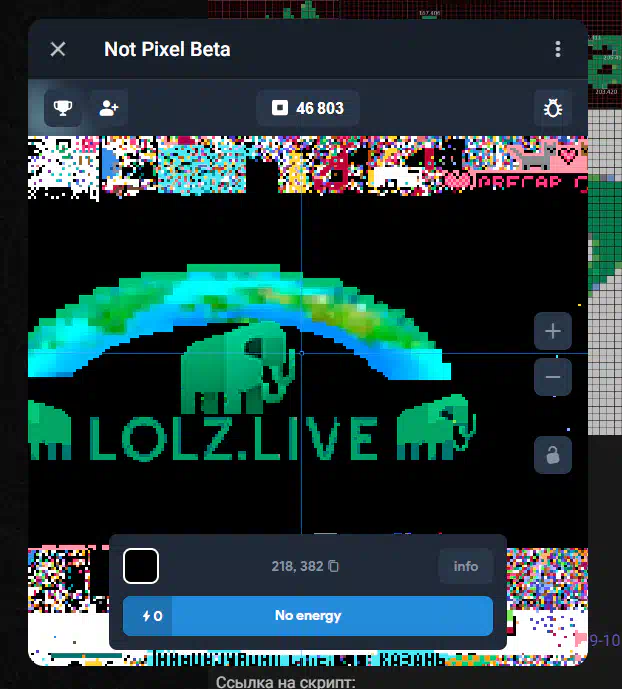This screenshot has width=622, height=689.
Task: Click the info button
Action: tap(466, 566)
